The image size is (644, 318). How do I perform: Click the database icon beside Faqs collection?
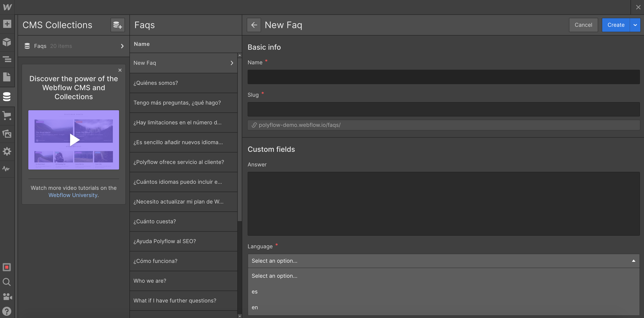(x=27, y=46)
